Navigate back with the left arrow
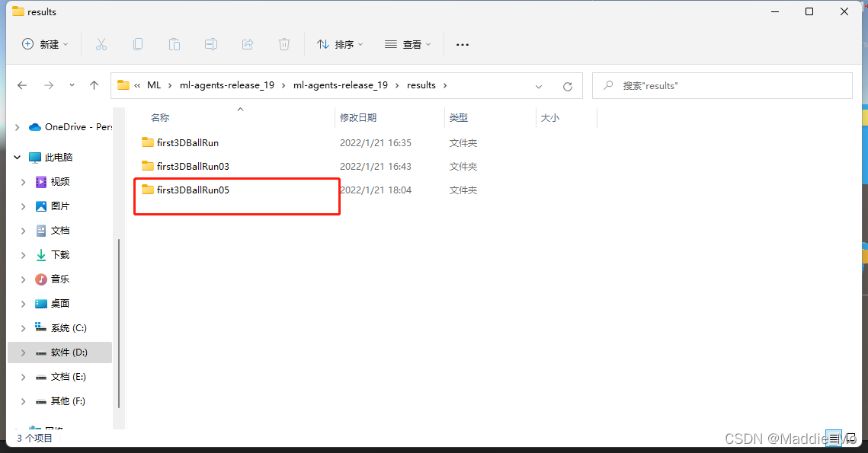Viewport: 868px width, 453px height. tap(22, 85)
